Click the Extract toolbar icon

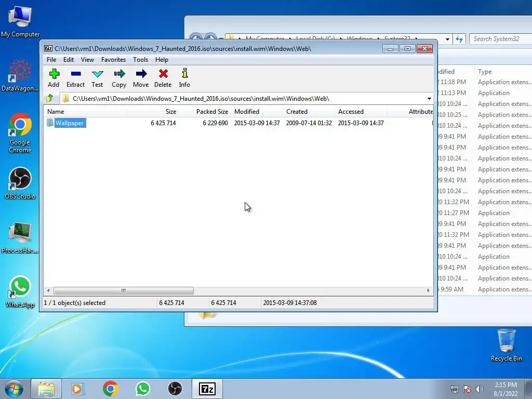tap(76, 78)
